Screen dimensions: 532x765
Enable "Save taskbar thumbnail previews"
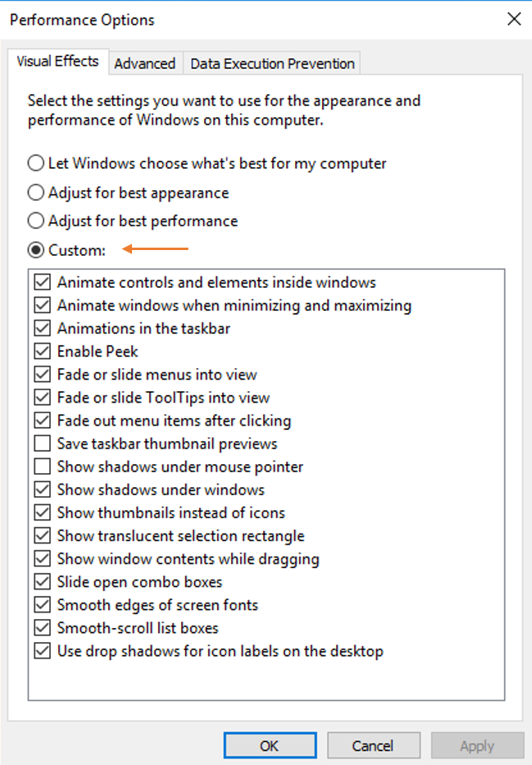[43, 443]
